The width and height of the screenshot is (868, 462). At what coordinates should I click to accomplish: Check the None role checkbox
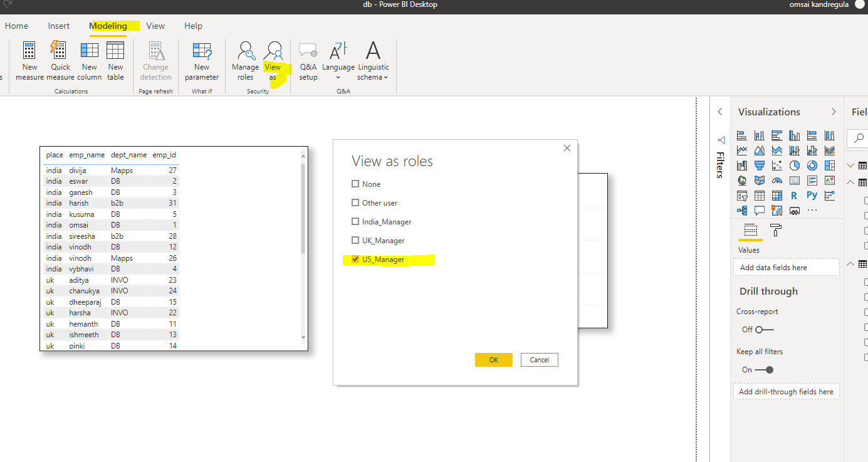point(355,184)
